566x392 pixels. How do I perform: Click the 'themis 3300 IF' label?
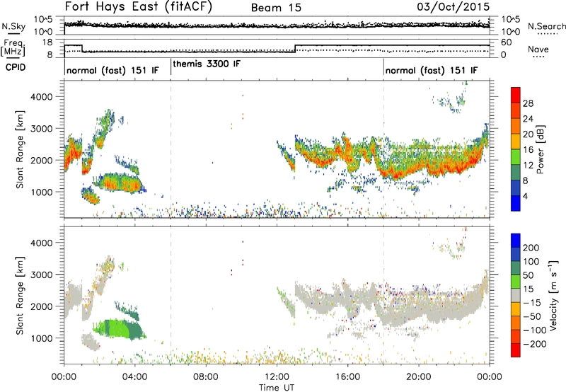click(207, 64)
